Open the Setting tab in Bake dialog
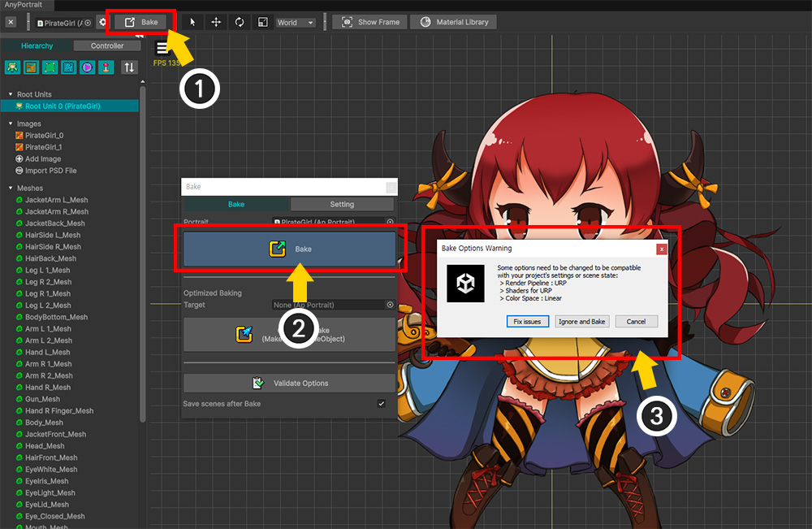This screenshot has height=529, width=812. point(341,205)
